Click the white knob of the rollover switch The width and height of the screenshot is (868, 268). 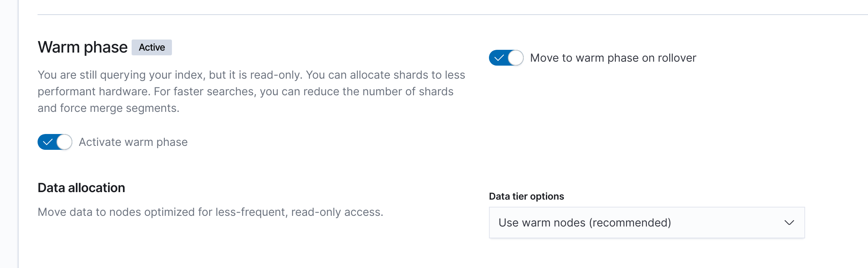tap(515, 58)
